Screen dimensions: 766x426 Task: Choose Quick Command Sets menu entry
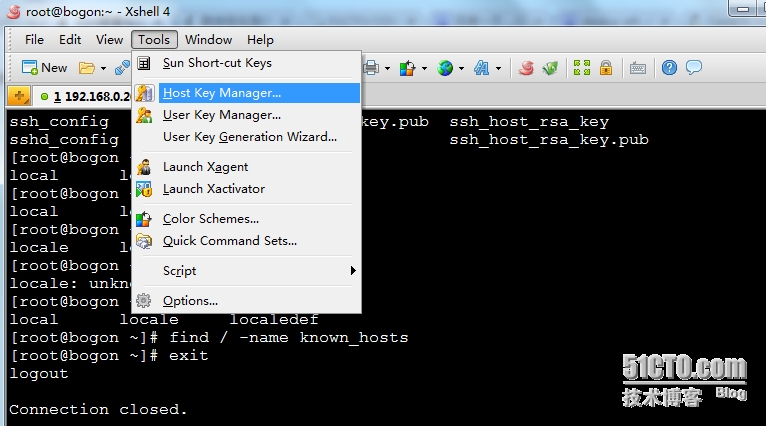[247, 241]
